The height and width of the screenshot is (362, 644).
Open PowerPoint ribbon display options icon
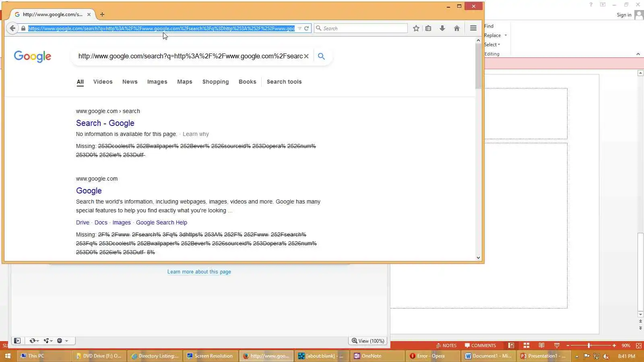click(x=603, y=5)
